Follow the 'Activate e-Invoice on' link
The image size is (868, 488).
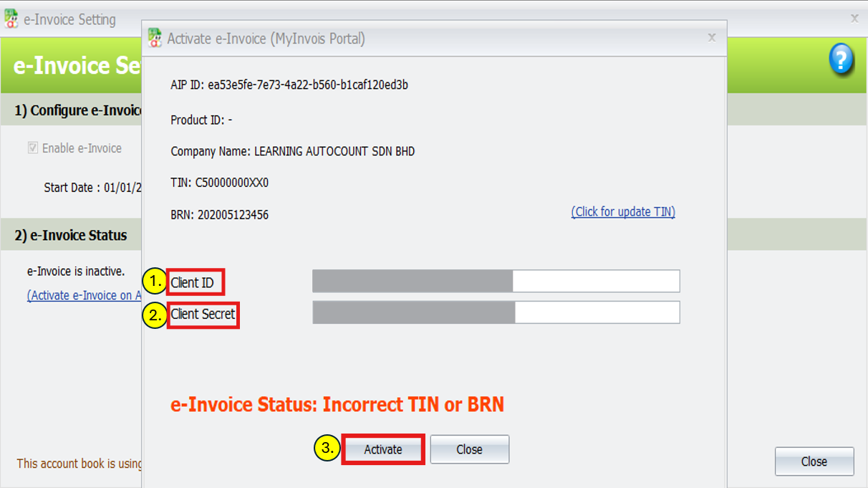click(x=84, y=295)
